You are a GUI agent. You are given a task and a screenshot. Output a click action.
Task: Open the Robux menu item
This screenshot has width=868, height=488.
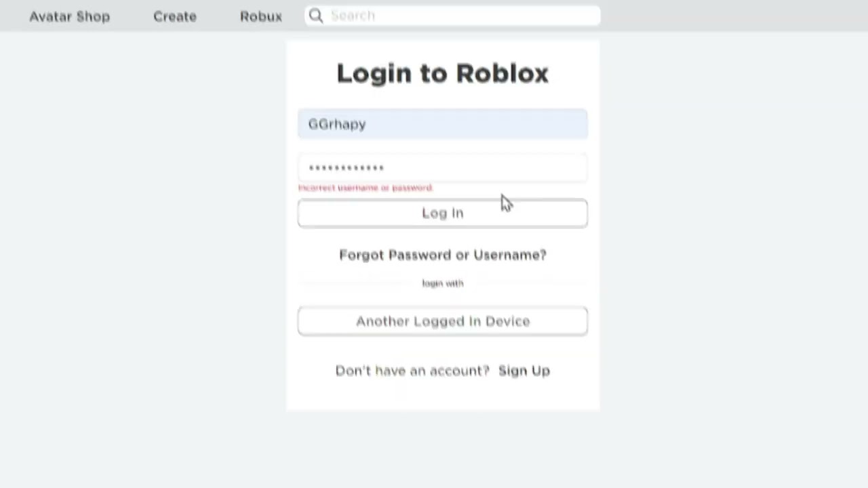pos(261,16)
